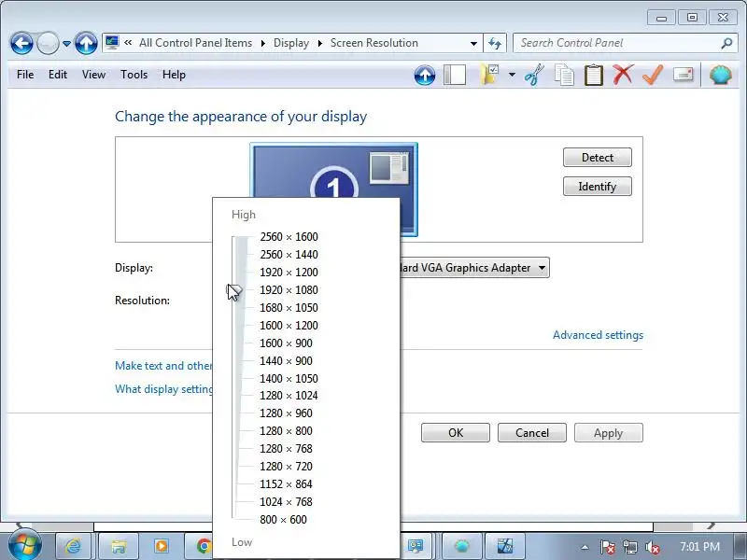
Task: Open the recent pages dropdown beside Forward
Action: [x=66, y=44]
